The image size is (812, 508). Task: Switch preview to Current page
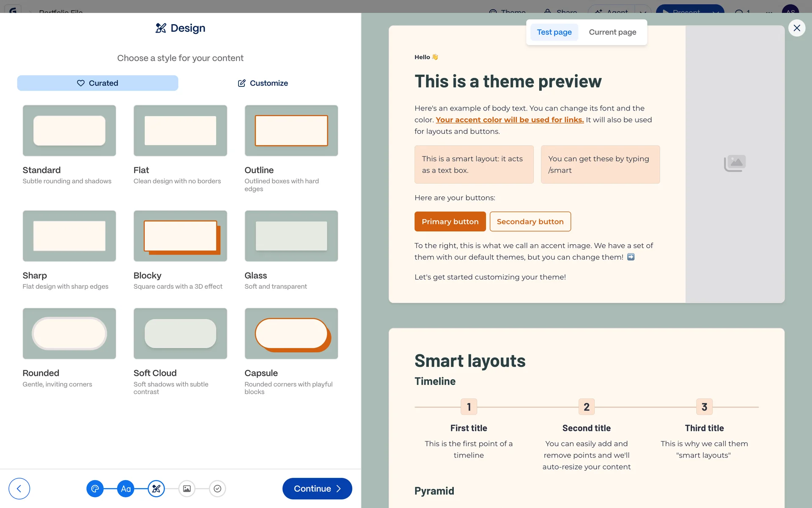(612, 32)
